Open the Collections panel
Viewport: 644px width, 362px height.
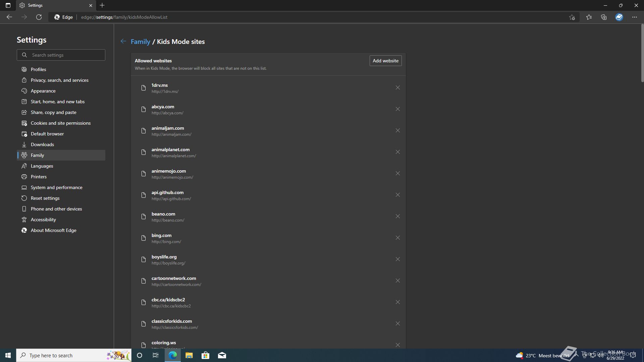click(x=604, y=17)
